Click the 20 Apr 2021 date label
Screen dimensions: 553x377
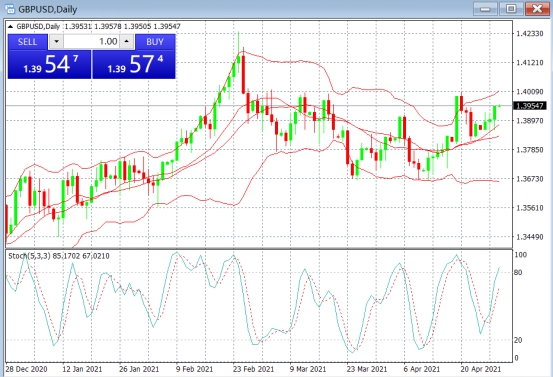(x=480, y=369)
